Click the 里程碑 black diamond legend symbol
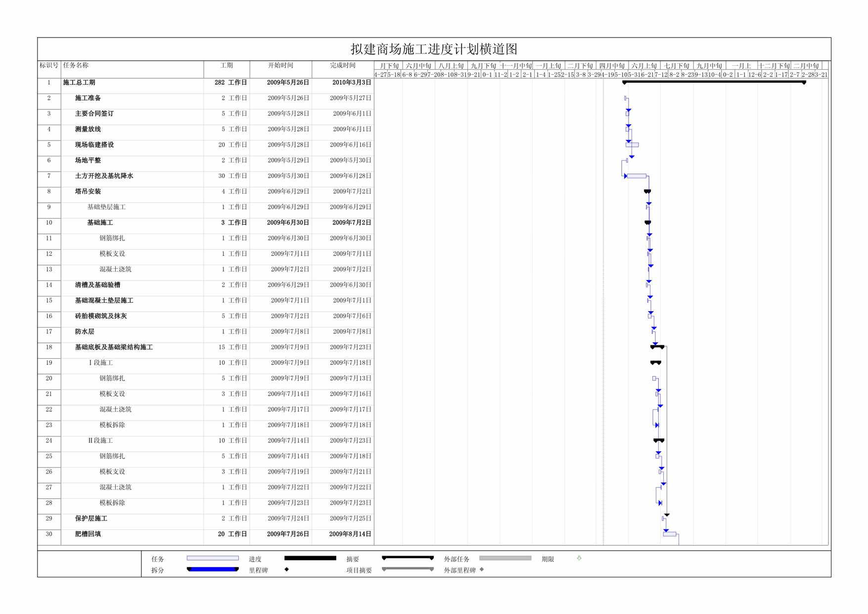868x614 pixels. click(287, 569)
